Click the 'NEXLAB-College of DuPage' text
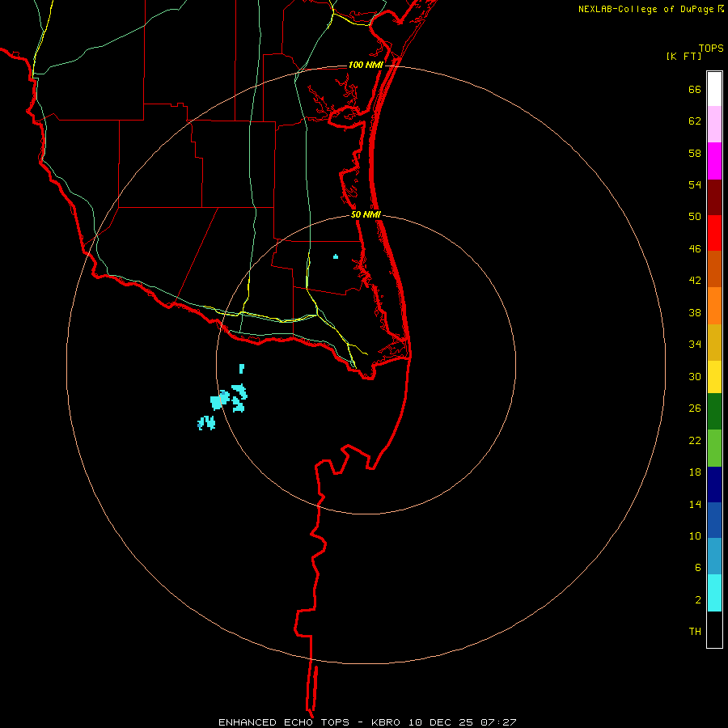 tap(645, 9)
